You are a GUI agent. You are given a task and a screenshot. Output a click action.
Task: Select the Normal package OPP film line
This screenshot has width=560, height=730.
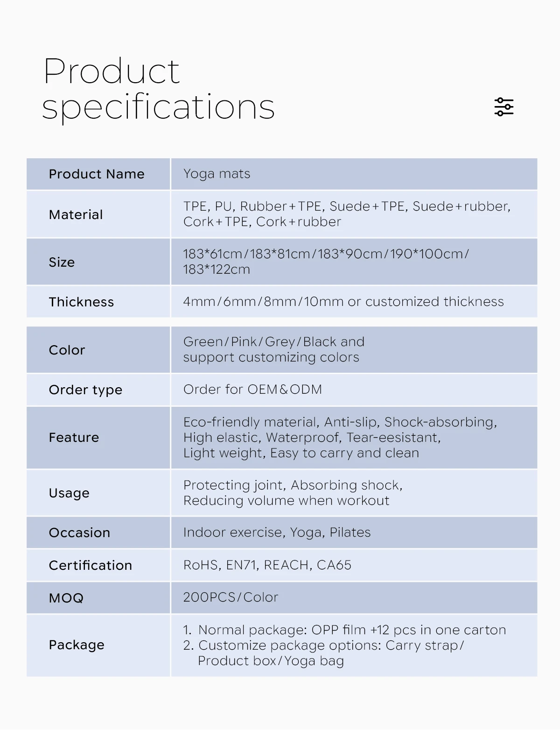[x=345, y=630]
